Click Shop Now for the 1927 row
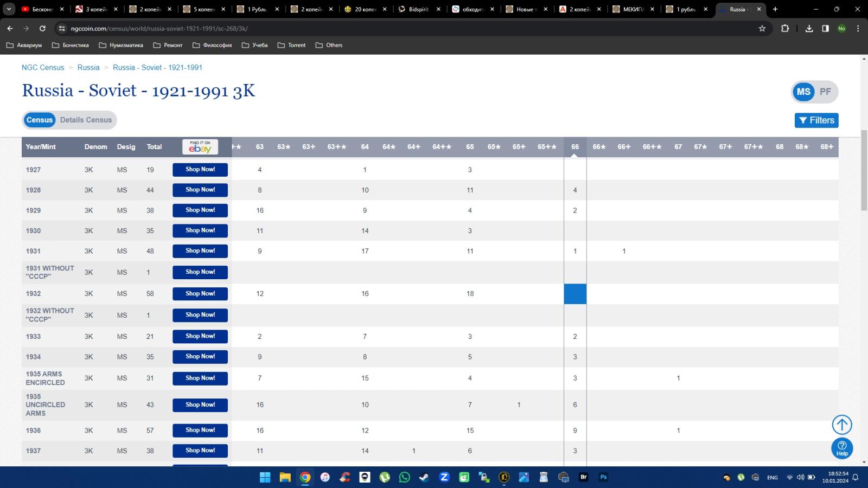The image size is (868, 488). pos(200,170)
